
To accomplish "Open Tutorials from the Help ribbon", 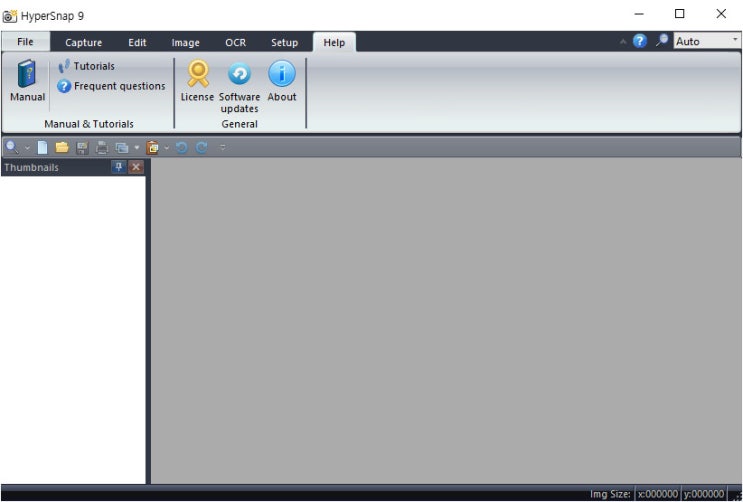I will (86, 66).
